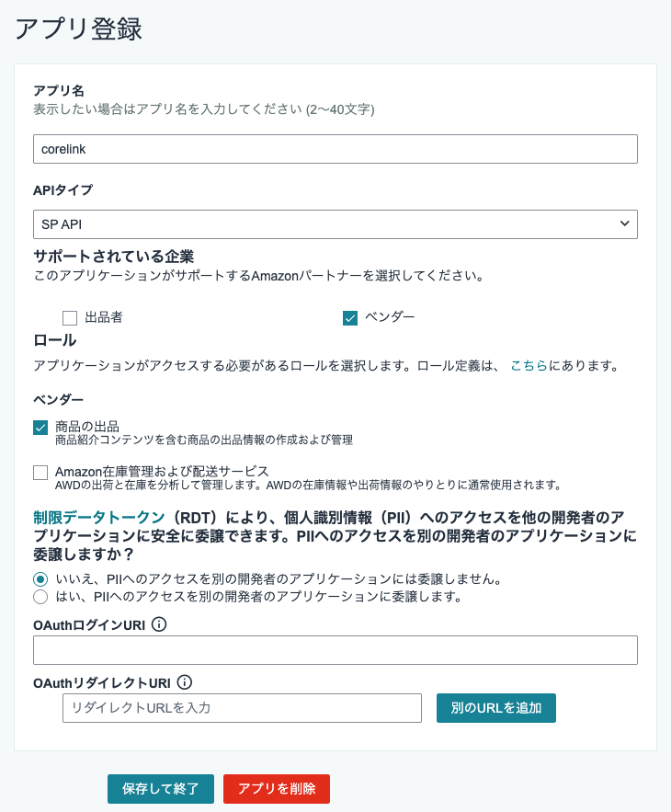
Task: Open the 制限データトークン link
Action: click(x=99, y=517)
